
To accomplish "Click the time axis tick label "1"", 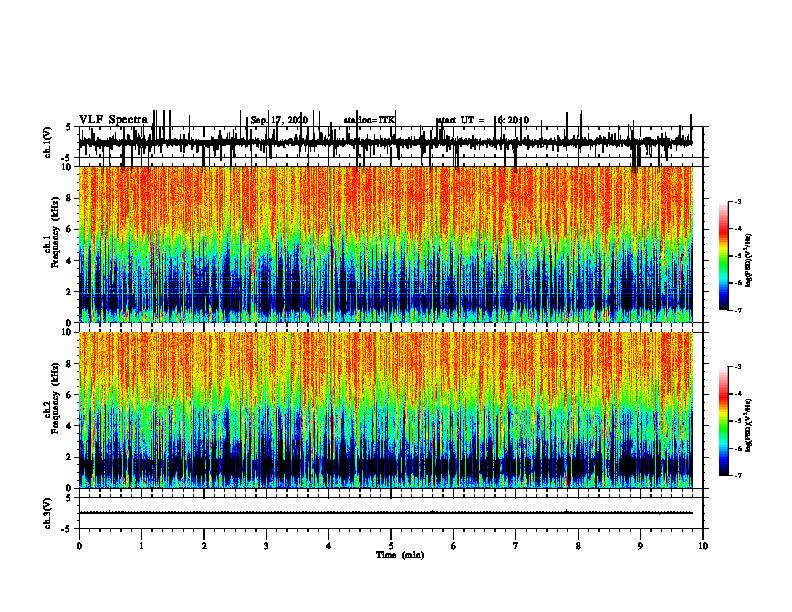I will click(x=141, y=546).
